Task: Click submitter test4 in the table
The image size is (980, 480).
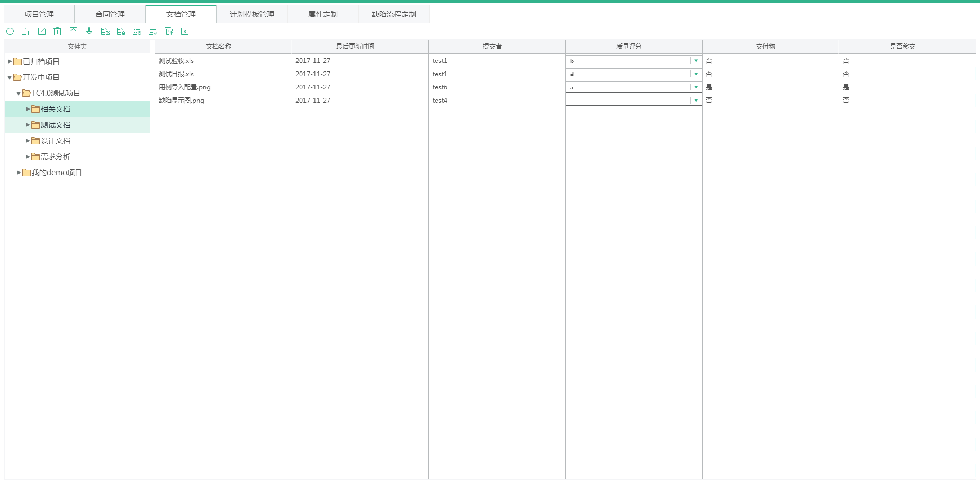Action: tap(440, 101)
